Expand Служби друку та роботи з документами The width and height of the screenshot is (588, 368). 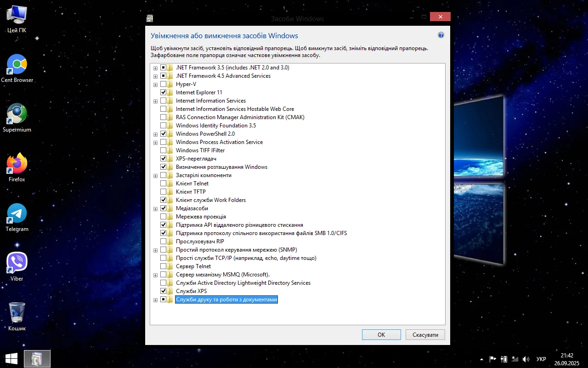155,300
